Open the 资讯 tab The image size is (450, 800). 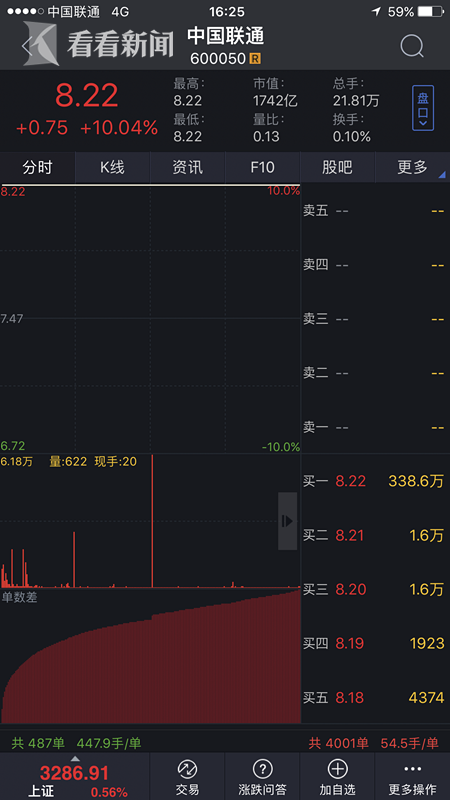coord(187,167)
